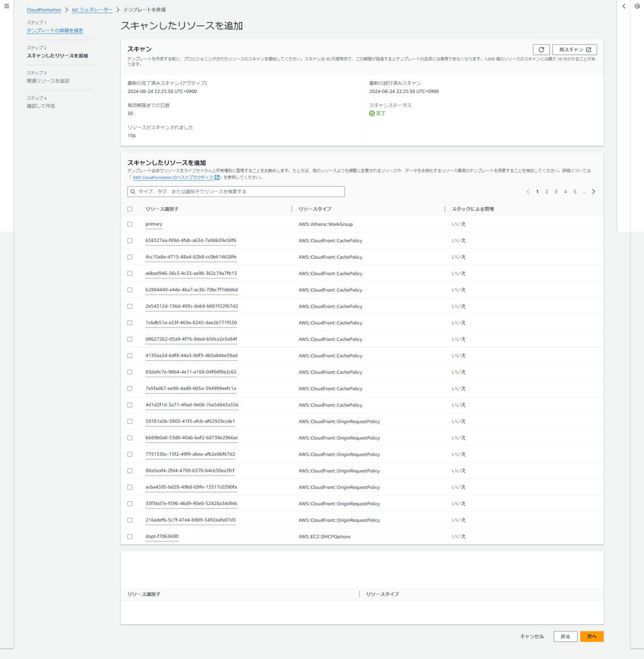Click the スタックによる管理 column header
This screenshot has width=644, height=659.
pyautogui.click(x=473, y=209)
